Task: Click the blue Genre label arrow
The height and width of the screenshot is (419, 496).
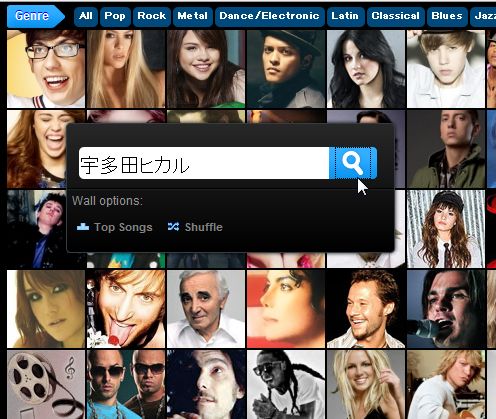Action: click(35, 16)
